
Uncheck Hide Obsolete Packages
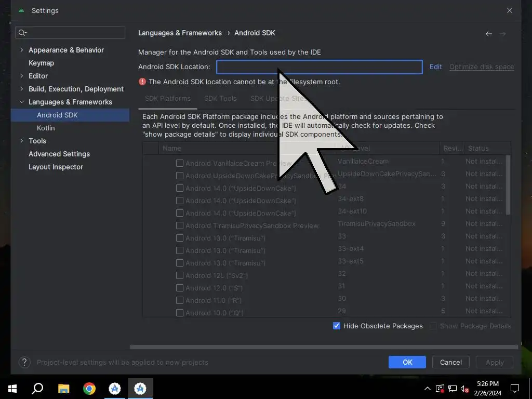pos(337,326)
